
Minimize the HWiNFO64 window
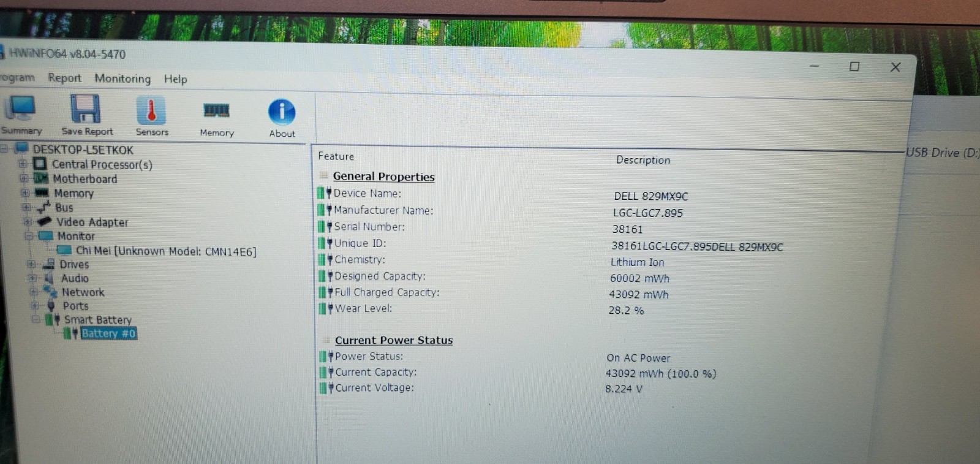tap(815, 66)
